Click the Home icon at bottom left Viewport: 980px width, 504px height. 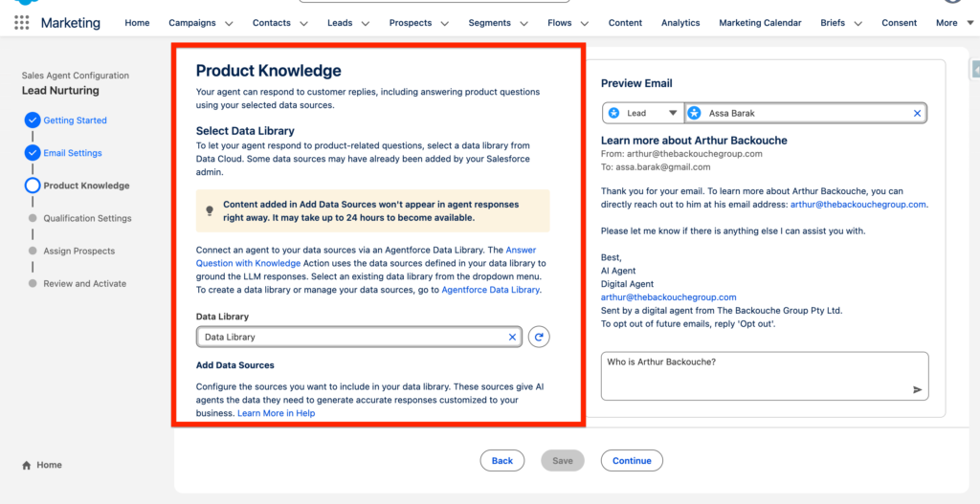pos(27,465)
